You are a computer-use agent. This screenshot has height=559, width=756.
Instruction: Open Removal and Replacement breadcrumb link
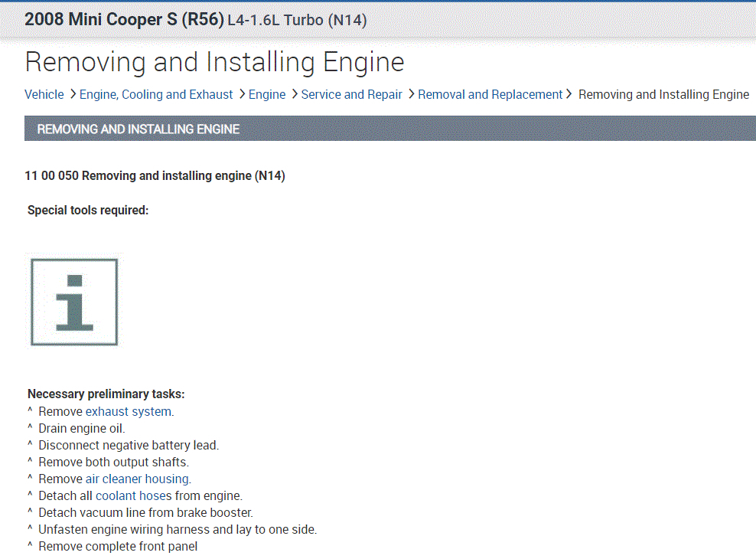click(x=490, y=94)
